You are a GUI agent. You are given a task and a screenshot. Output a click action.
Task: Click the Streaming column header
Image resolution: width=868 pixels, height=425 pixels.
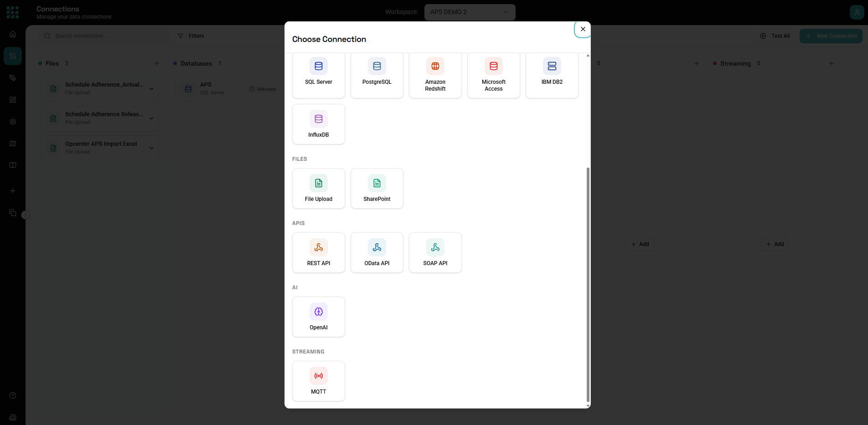click(735, 63)
